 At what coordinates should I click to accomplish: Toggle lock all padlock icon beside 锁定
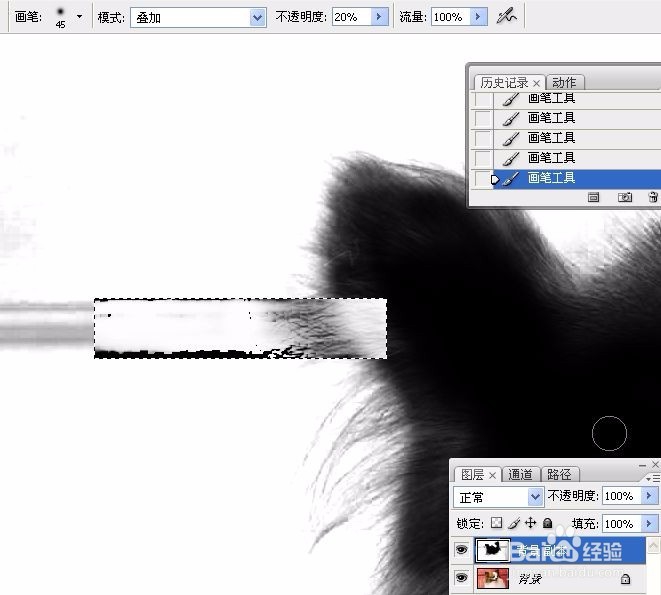coord(548,523)
